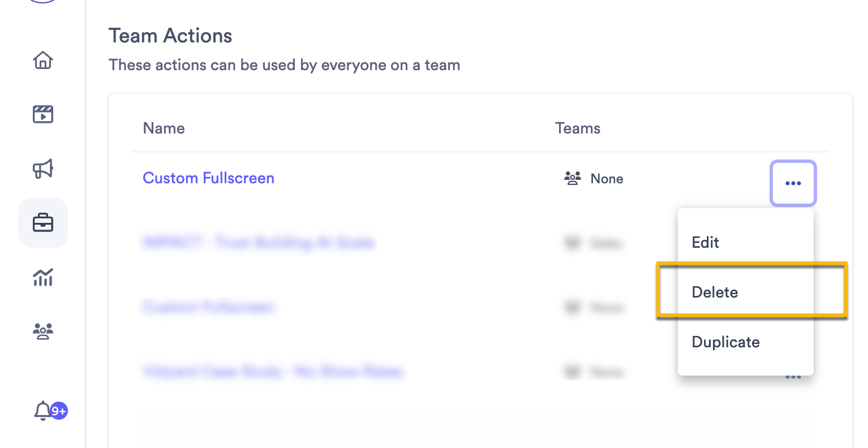
Task: Click the 9+ notification badge
Action: (x=58, y=411)
